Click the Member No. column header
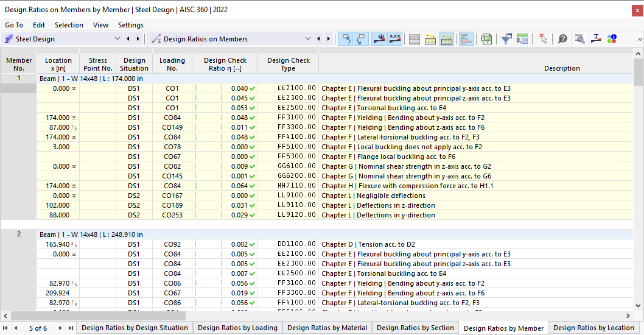The width and height of the screenshot is (644, 335). [x=19, y=64]
